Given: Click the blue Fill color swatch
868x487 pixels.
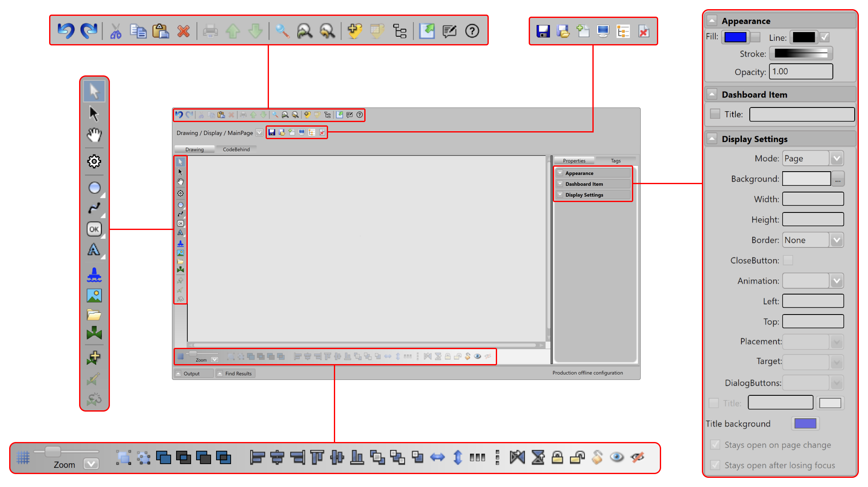Looking at the screenshot, I should pos(735,37).
